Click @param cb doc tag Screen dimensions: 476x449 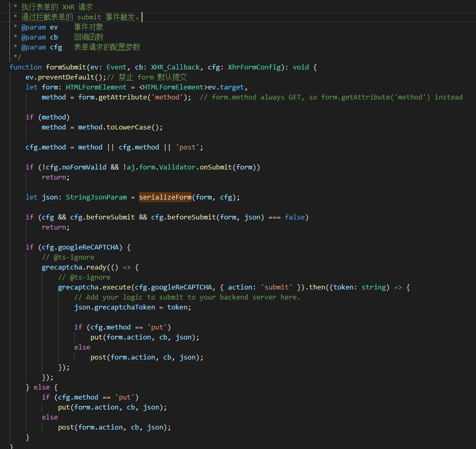point(39,37)
